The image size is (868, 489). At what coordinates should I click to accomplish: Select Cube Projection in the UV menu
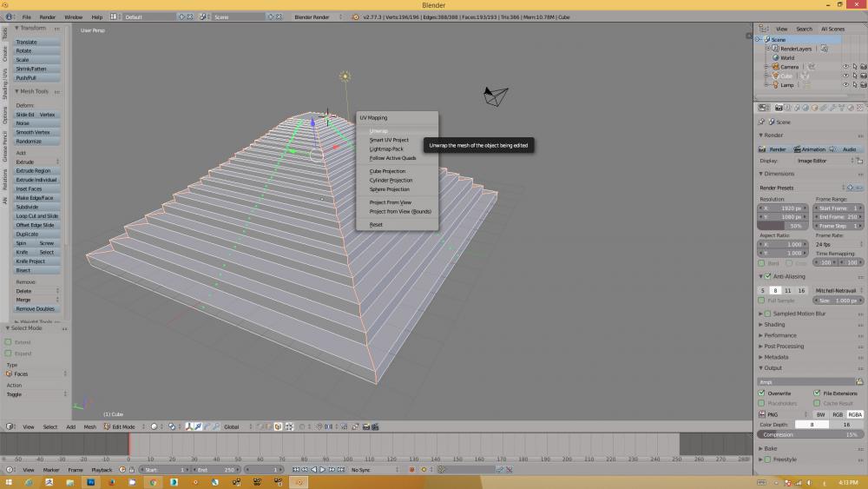pos(387,171)
